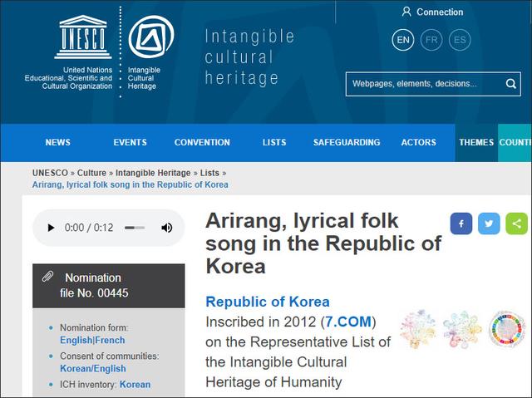Switch language to ES
The width and height of the screenshot is (532, 398).
click(459, 40)
